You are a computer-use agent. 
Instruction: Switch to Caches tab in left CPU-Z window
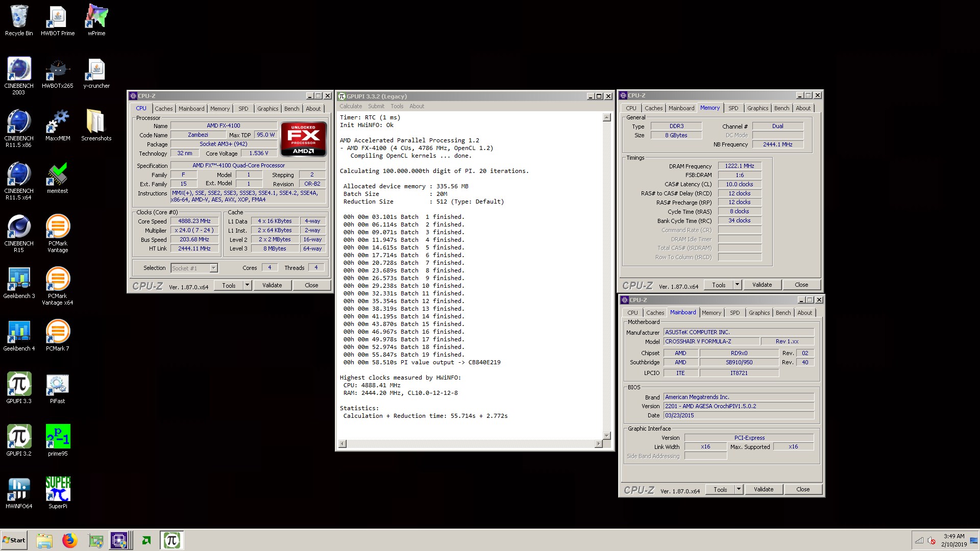click(x=163, y=109)
